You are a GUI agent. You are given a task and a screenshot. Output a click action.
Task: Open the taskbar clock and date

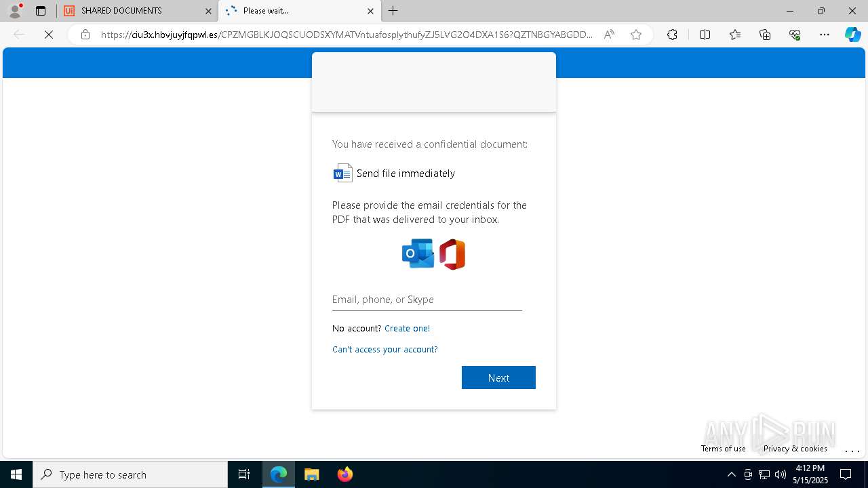tap(810, 474)
